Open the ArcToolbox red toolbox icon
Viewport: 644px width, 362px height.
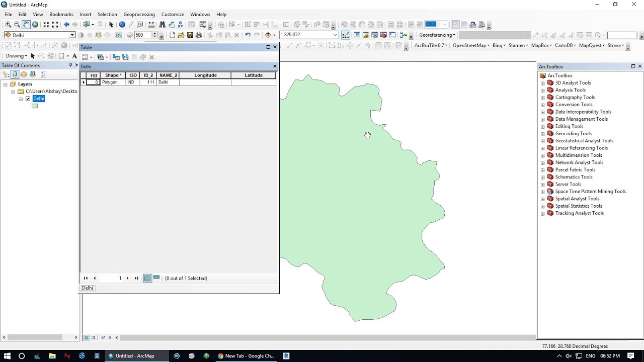[x=383, y=35]
